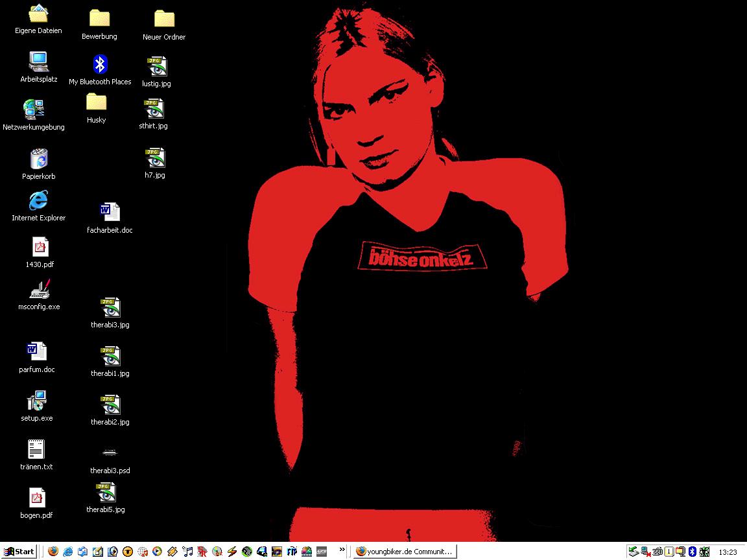Click the keyboard tray icon
The width and height of the screenshot is (747, 560).
tap(658, 552)
